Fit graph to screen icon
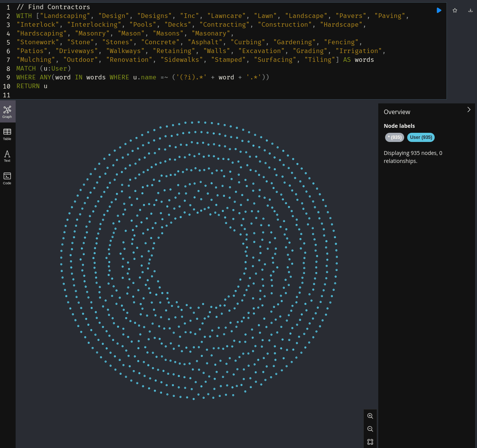 pyautogui.click(x=370, y=442)
